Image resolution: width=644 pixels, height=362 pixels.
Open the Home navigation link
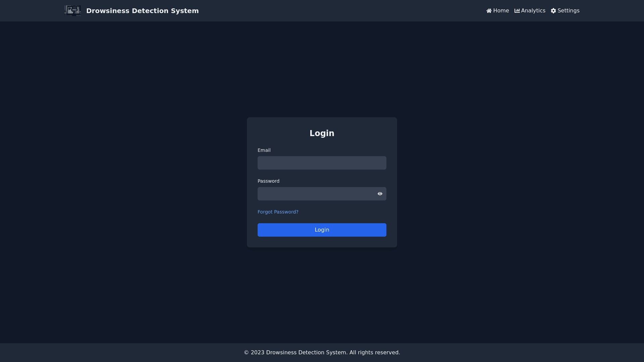coord(501,11)
